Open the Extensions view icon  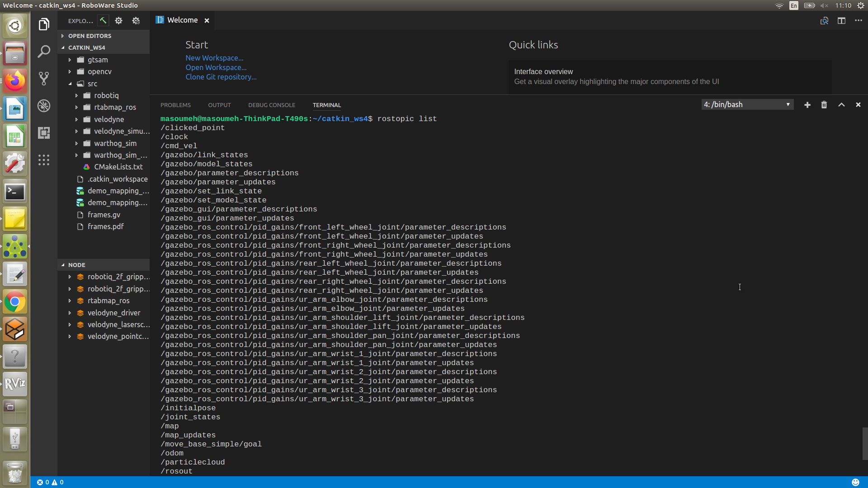point(44,133)
